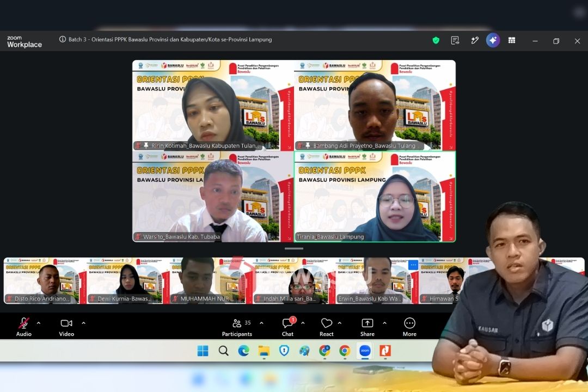Expand the caret next to Chat
This screenshot has width=588, height=392.
303,323
